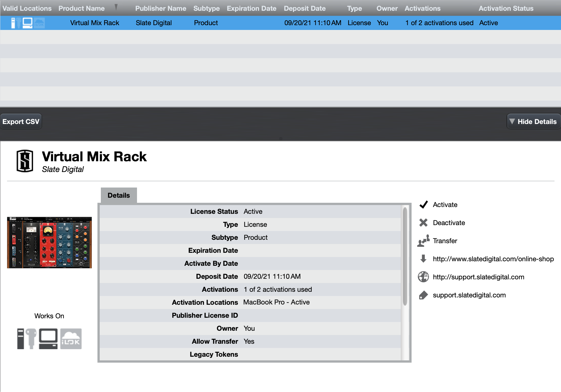Sort by Type column header
Viewport: 561px width, 392px height.
pyautogui.click(x=355, y=8)
